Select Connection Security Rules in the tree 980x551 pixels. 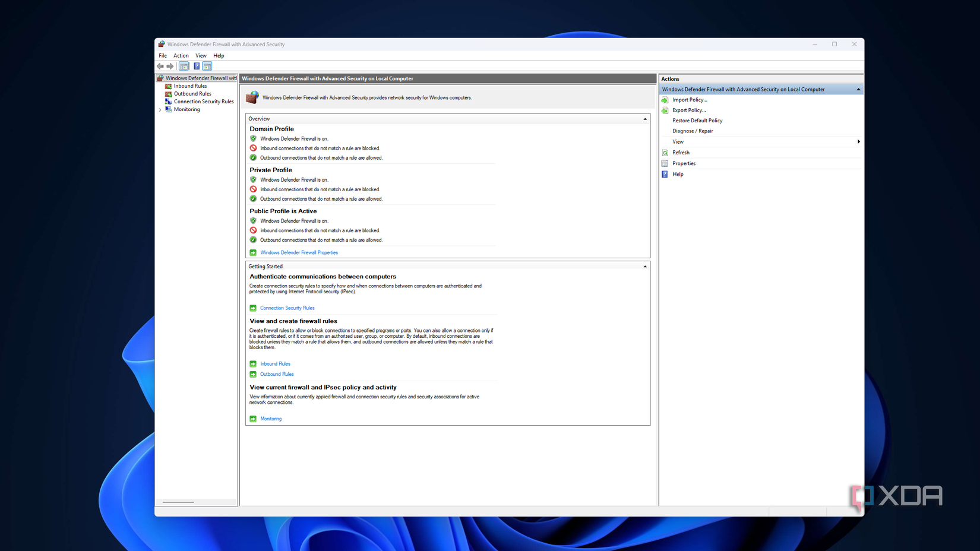(x=204, y=102)
